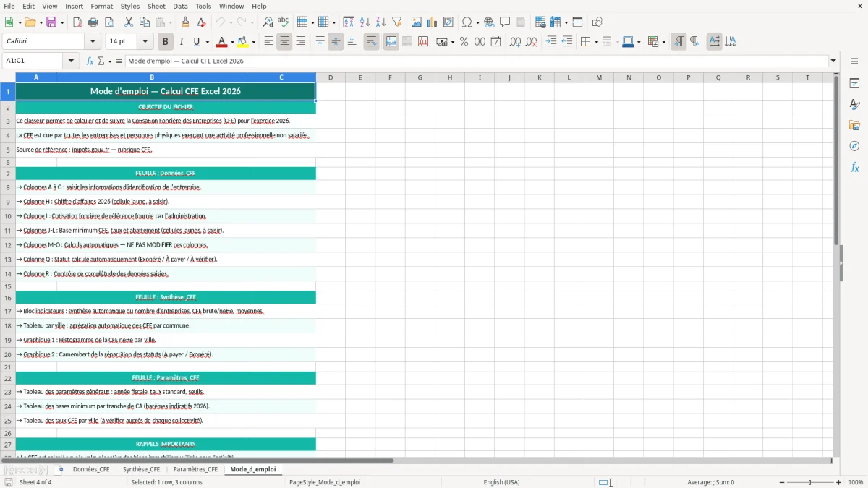Toggle Underline formatting
The width and height of the screenshot is (868, 488).
coord(197,42)
